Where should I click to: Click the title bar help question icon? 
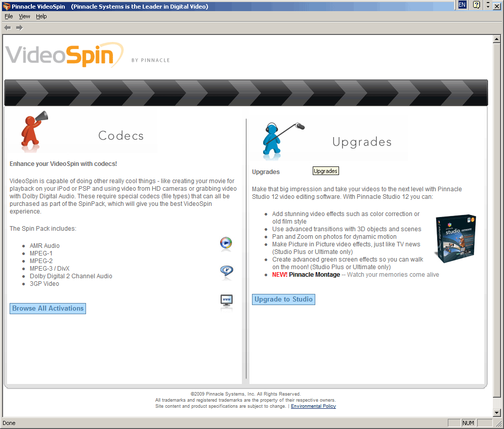click(x=476, y=5)
